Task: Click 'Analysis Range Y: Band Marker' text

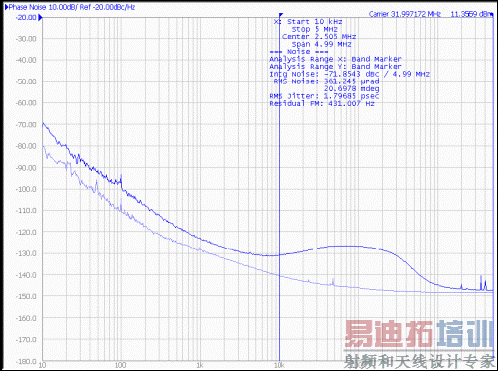Action: click(x=335, y=67)
